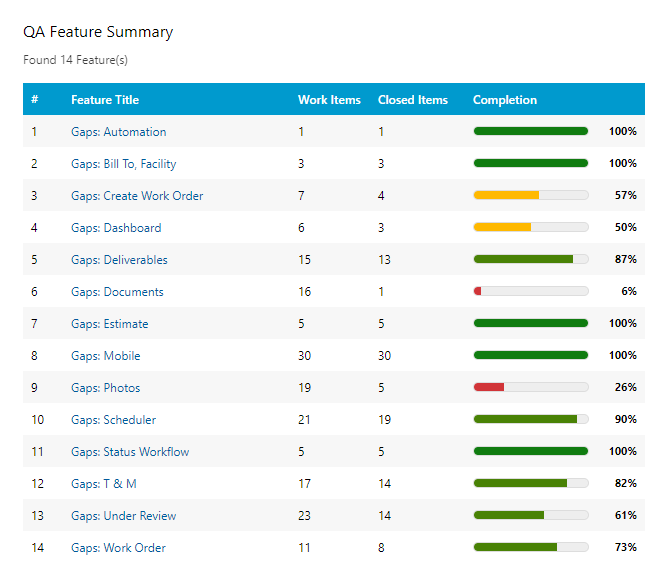Click the # column header
The height and width of the screenshot is (579, 669).
35,99
